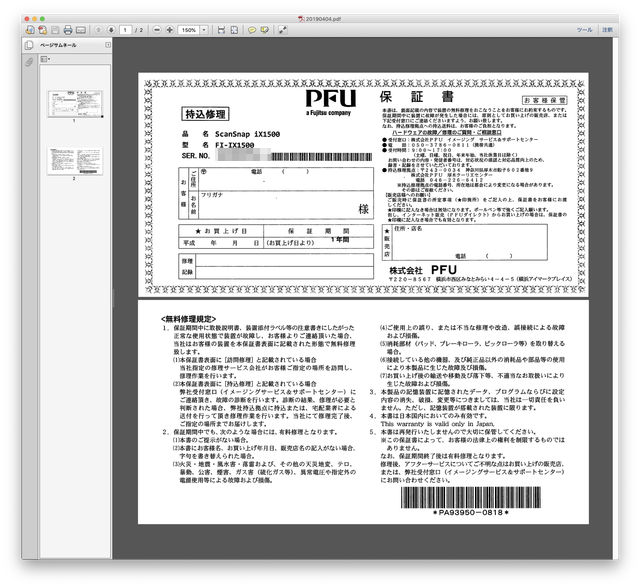Click the 1年間 warranty period text
The height and width of the screenshot is (588, 640).
coord(340,240)
